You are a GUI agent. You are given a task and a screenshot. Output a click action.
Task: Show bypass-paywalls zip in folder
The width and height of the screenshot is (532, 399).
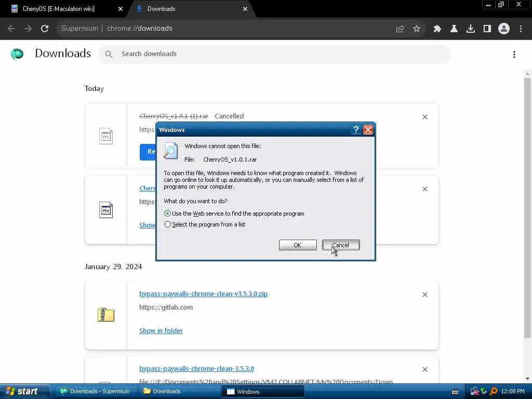click(161, 330)
